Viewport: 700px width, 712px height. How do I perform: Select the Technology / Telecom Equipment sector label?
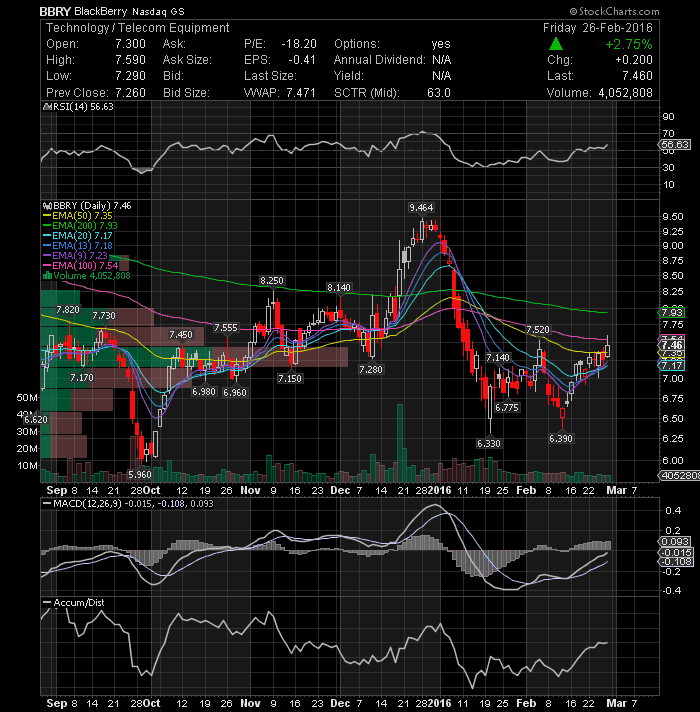coord(138,28)
